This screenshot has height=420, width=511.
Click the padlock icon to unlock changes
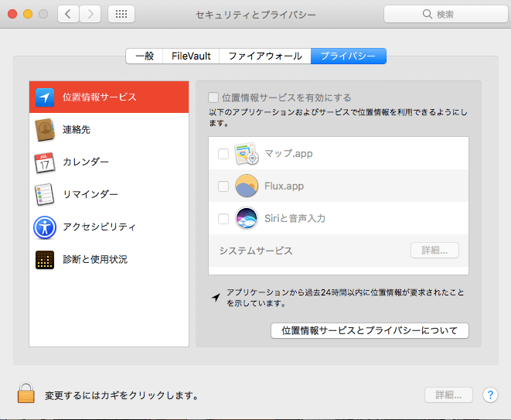pos(26,393)
